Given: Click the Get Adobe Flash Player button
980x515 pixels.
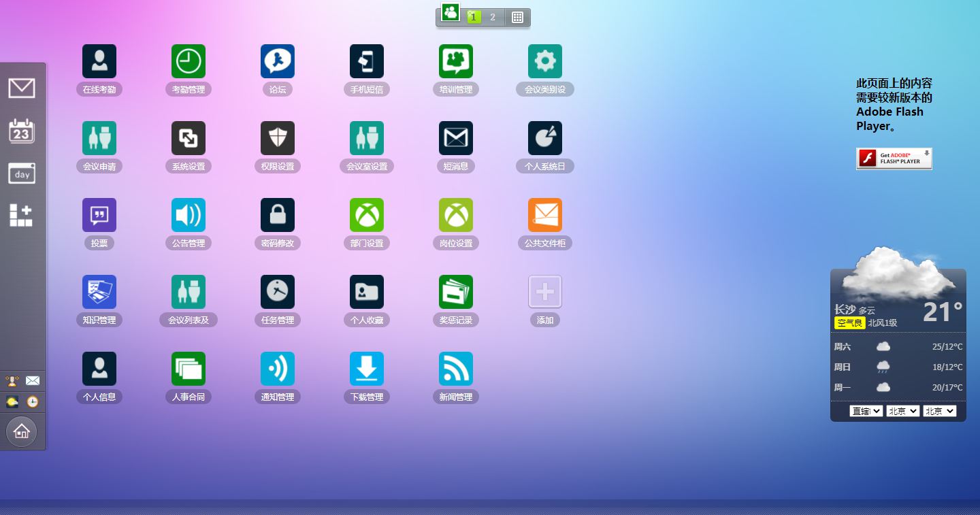Looking at the screenshot, I should [894, 159].
